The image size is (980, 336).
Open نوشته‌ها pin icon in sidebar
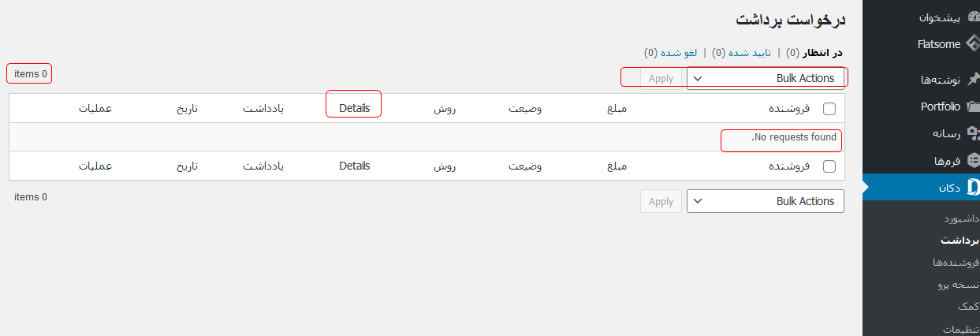973,79
